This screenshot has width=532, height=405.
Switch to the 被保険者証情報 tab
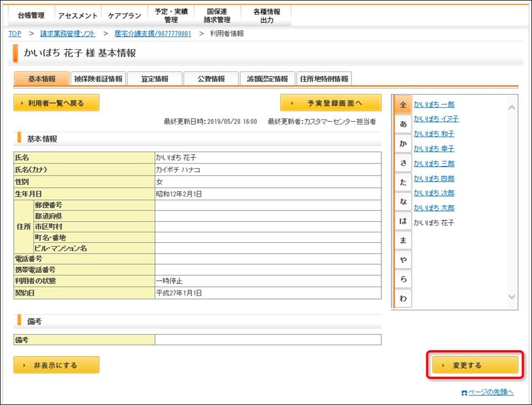[x=98, y=79]
